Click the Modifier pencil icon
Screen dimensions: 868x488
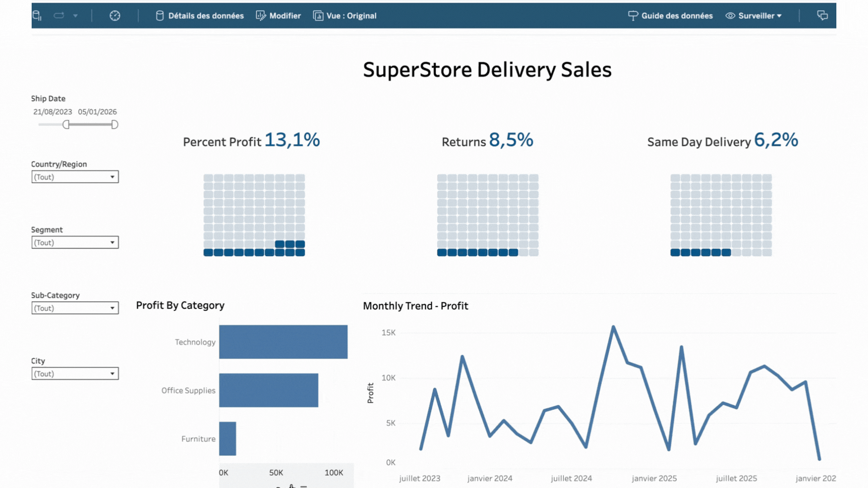coord(261,15)
